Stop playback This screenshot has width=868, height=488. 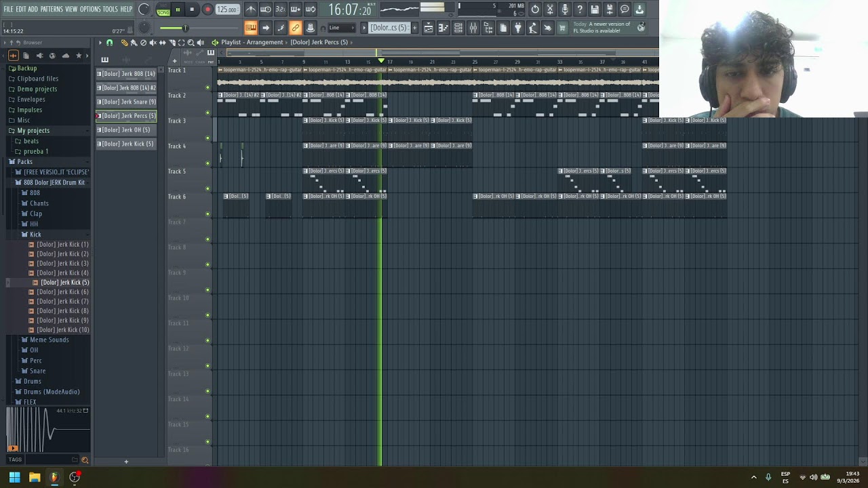(192, 9)
